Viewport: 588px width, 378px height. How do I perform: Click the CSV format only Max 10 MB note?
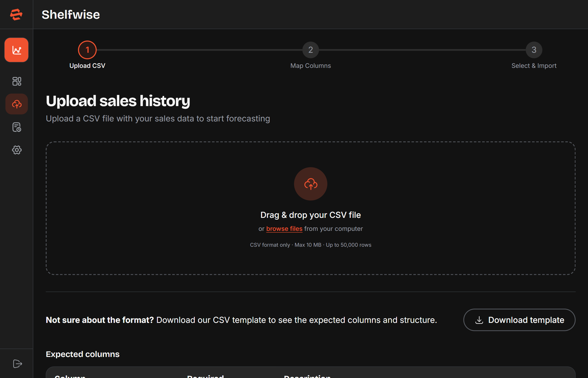[311, 245]
